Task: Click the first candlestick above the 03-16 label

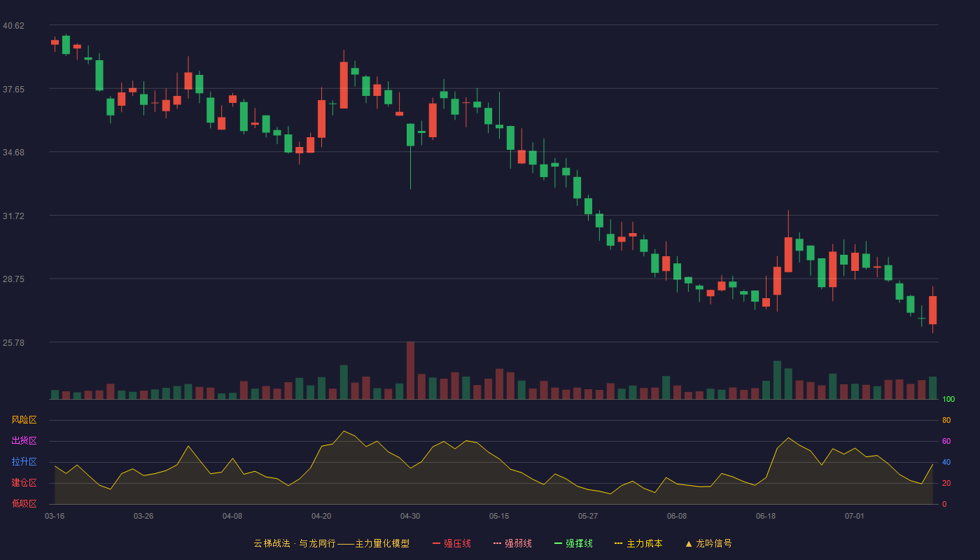Action: (55, 43)
